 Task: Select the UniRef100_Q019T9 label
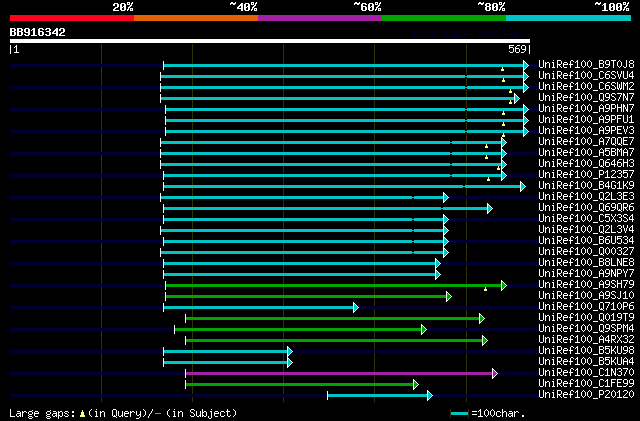click(x=586, y=317)
